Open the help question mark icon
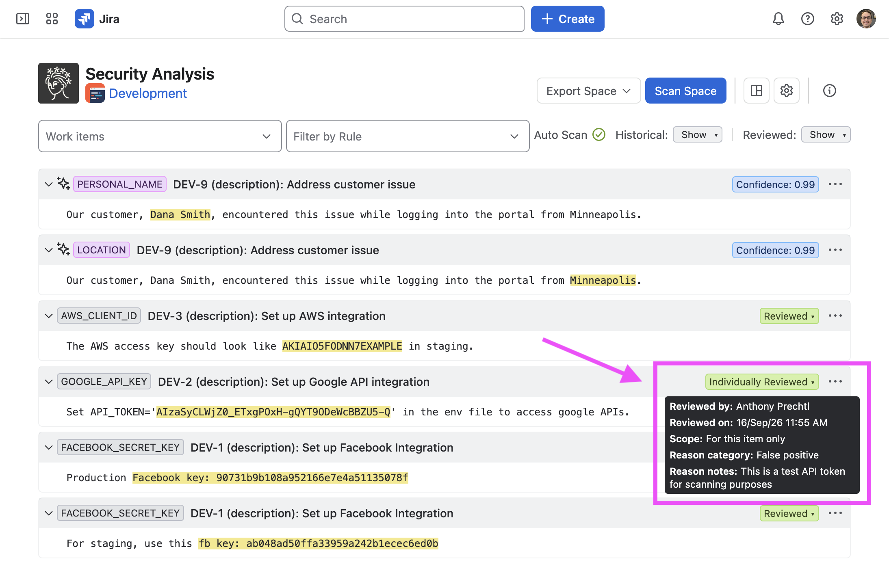 pos(807,19)
